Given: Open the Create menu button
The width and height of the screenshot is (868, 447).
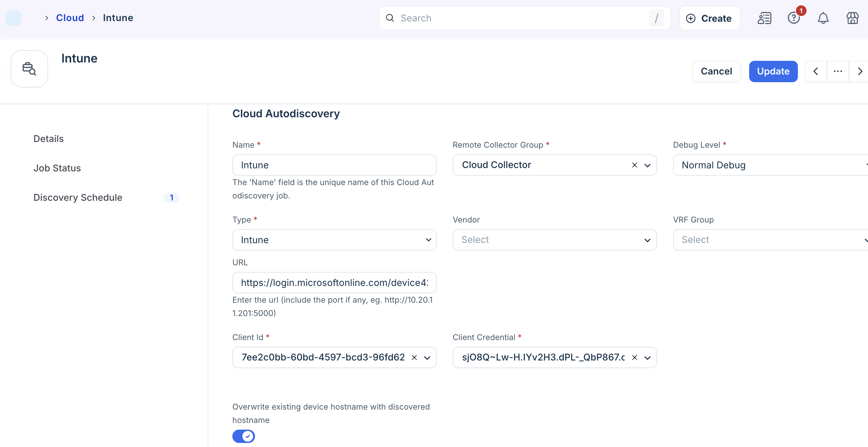Looking at the screenshot, I should 709,18.
